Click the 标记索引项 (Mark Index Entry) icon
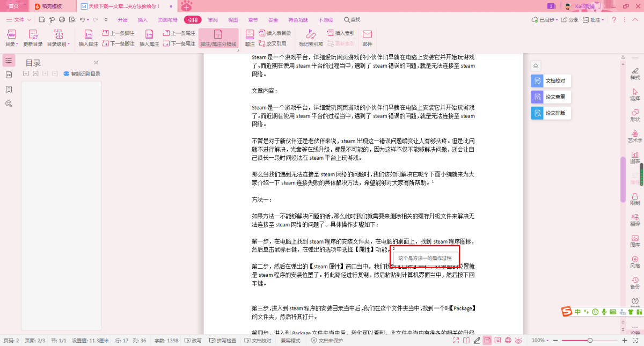644x346 pixels. tap(311, 38)
